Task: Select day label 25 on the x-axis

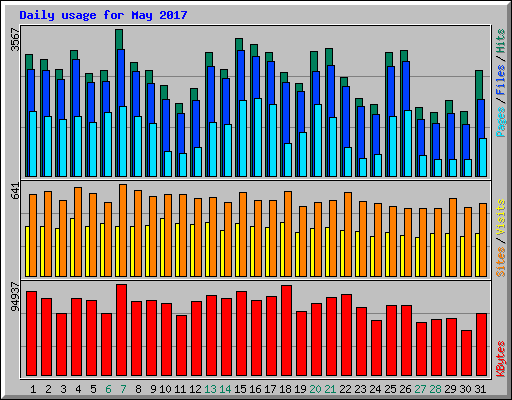Action: coord(390,389)
